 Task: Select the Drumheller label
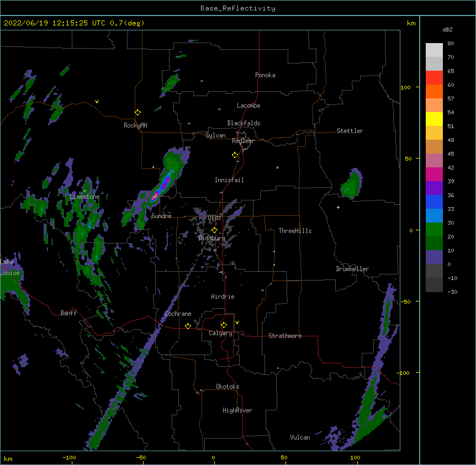352,269
